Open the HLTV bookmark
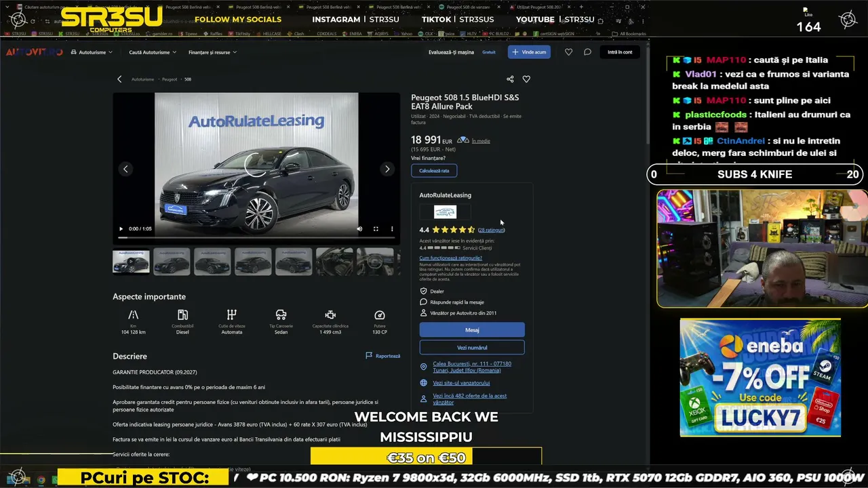This screenshot has width=868, height=488. pos(469,33)
